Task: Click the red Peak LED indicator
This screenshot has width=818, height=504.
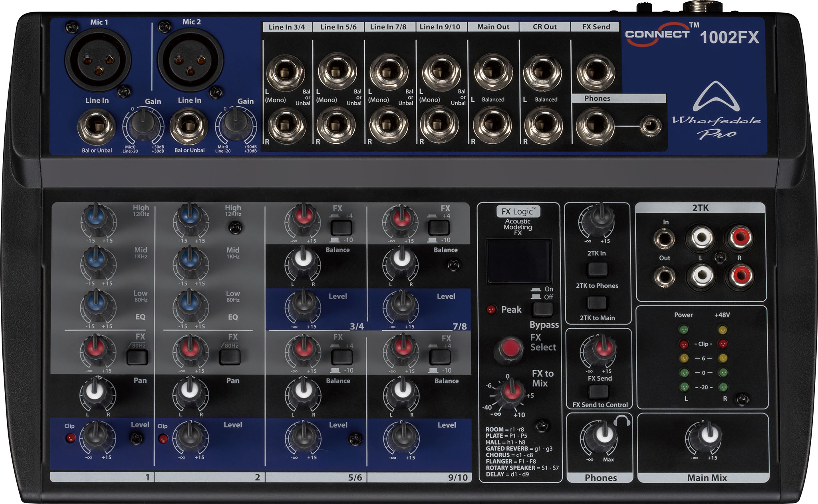Action: (x=491, y=310)
